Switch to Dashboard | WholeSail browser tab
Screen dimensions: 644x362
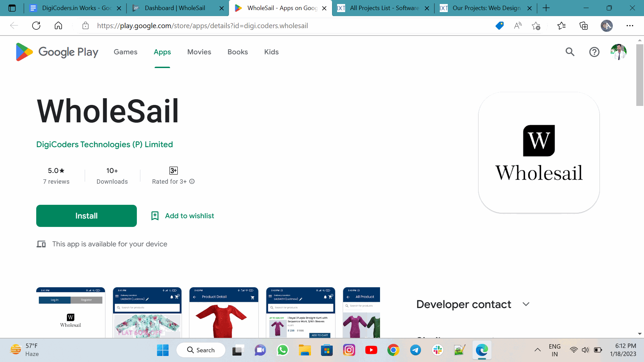pos(177,8)
